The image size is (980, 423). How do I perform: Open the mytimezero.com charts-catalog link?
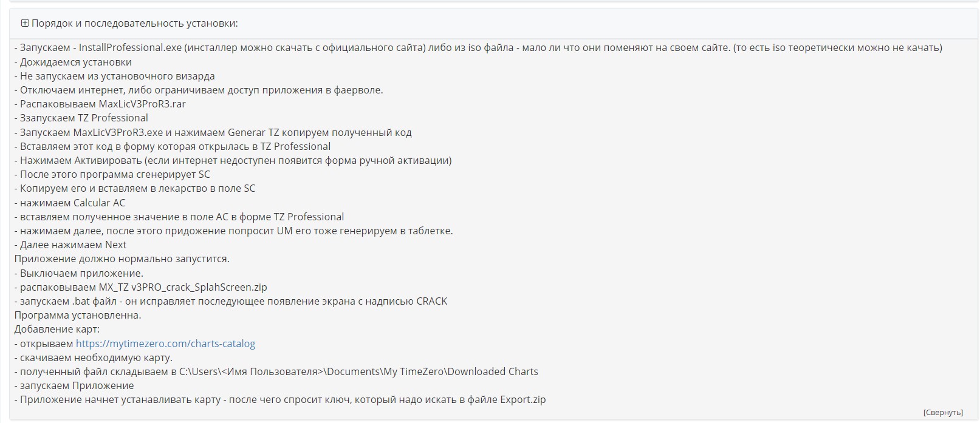coord(165,343)
